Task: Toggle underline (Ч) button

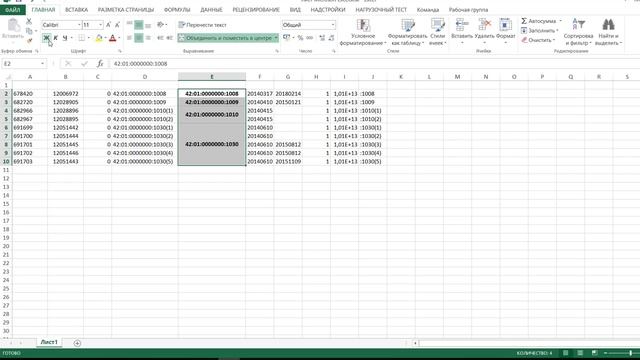Action: [x=64, y=38]
